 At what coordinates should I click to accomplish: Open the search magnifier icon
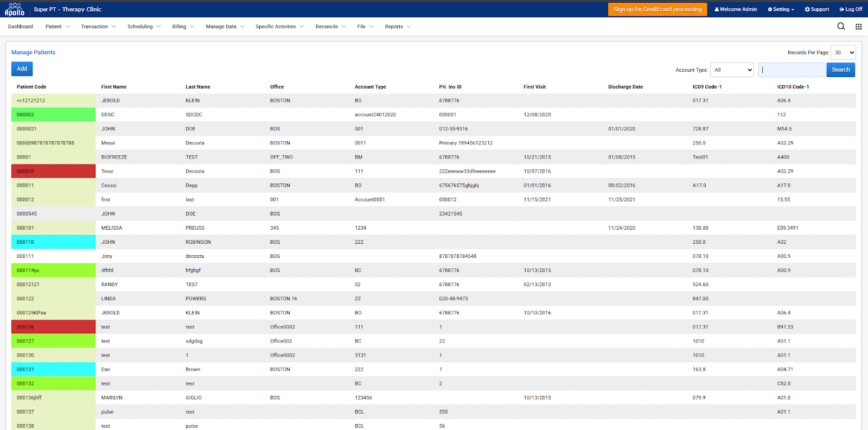tap(841, 26)
